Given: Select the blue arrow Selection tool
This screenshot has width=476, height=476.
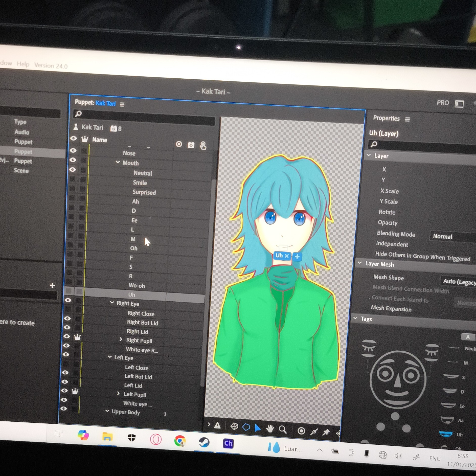Looking at the screenshot, I should (x=257, y=428).
